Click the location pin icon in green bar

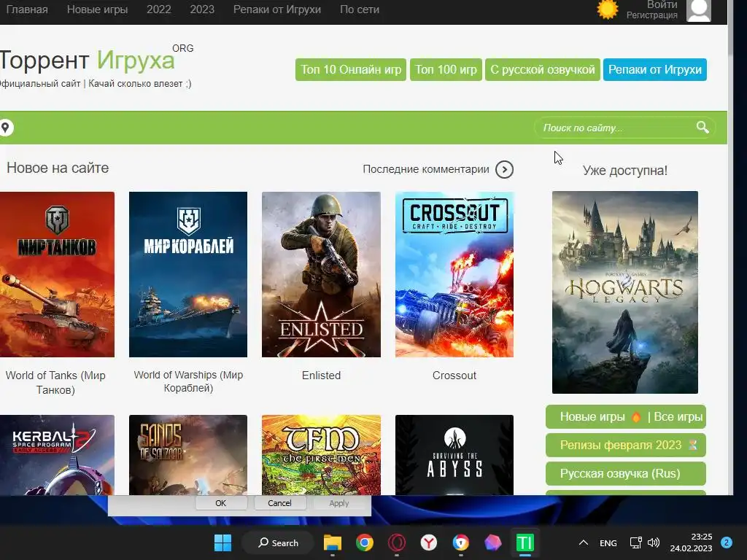[x=5, y=128]
